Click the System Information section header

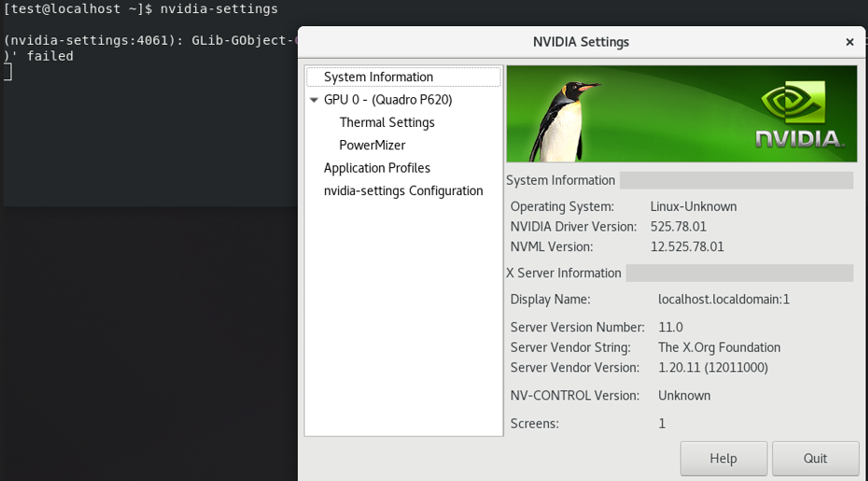tap(560, 180)
